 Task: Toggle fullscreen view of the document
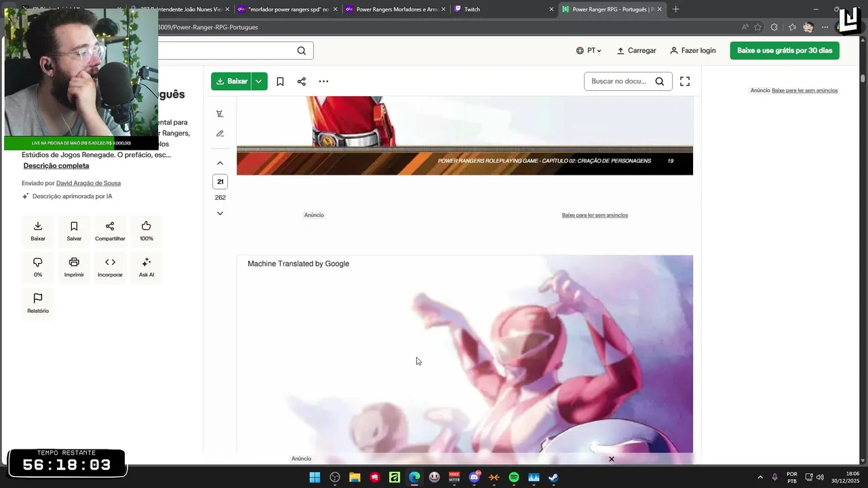pyautogui.click(x=685, y=81)
